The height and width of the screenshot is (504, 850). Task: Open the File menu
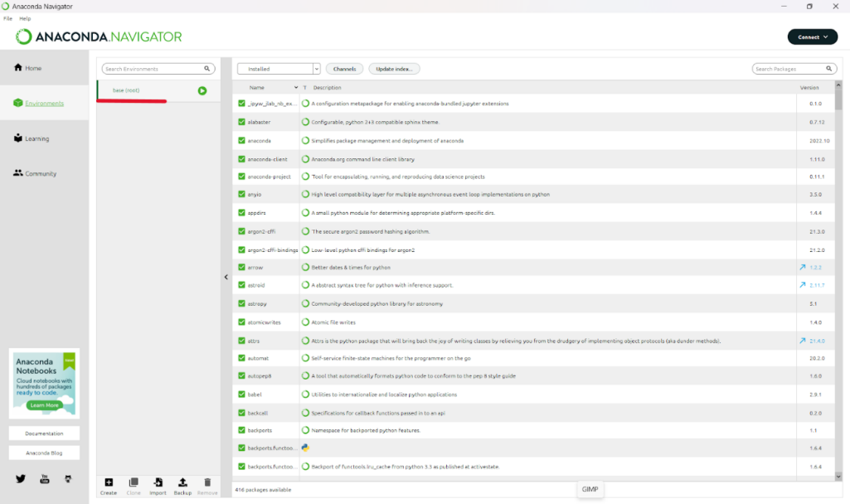[7, 18]
